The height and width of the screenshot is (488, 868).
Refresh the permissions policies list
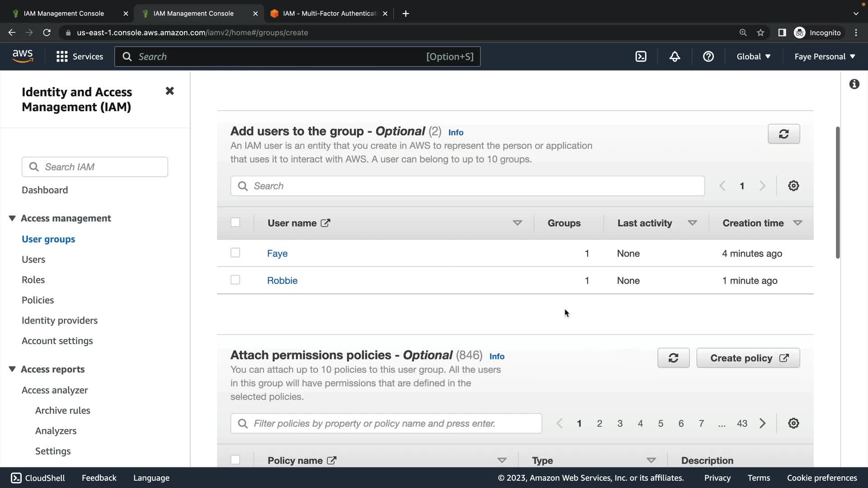point(673,358)
